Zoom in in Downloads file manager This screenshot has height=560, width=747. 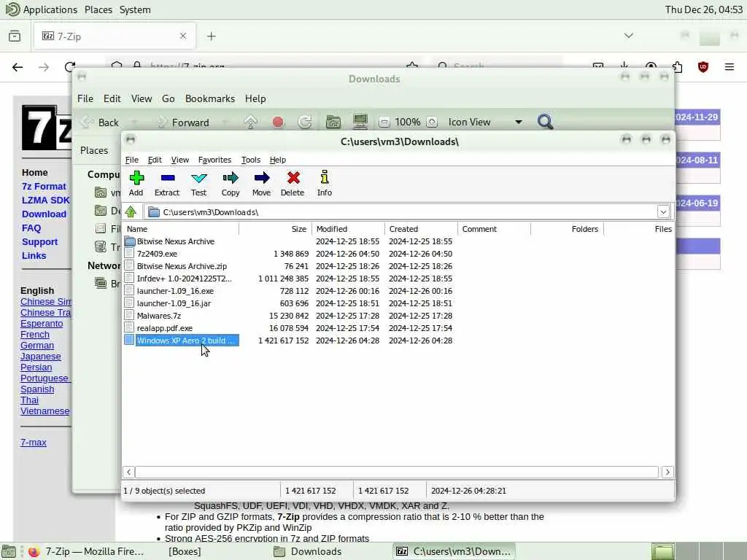click(432, 122)
